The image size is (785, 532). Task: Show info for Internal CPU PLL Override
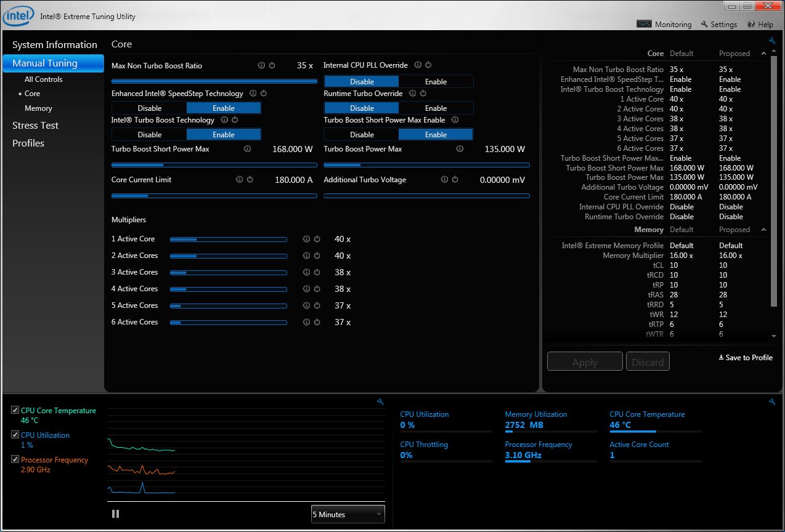coord(418,65)
